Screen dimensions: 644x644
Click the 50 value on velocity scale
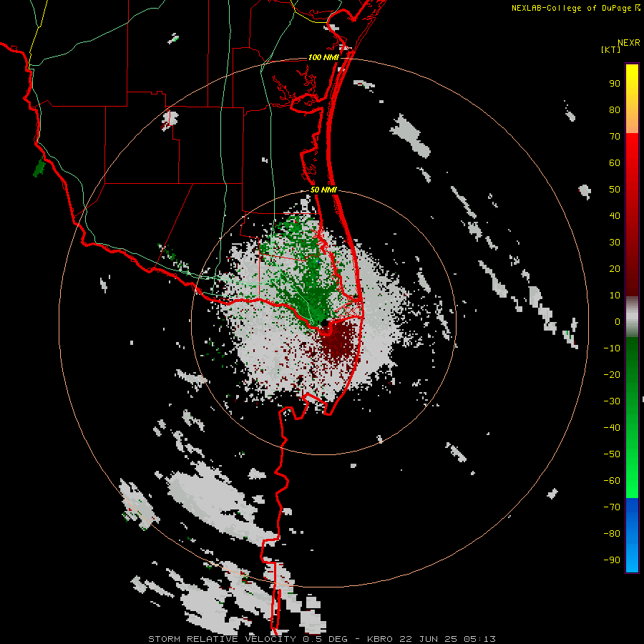pyautogui.click(x=615, y=190)
